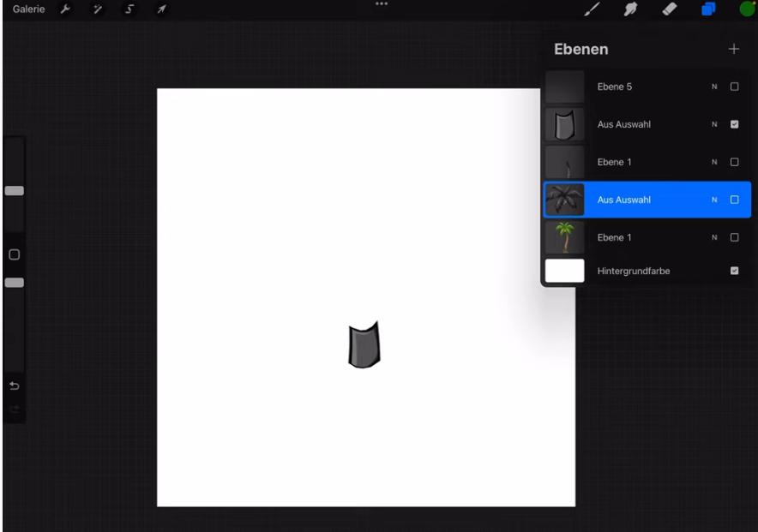Open the green active color circle

coord(747,9)
